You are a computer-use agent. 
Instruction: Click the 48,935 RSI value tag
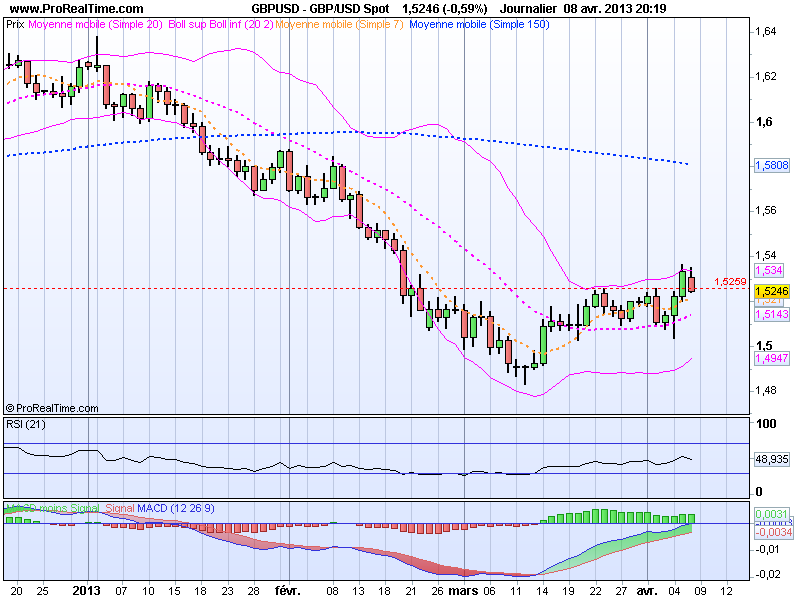click(772, 459)
